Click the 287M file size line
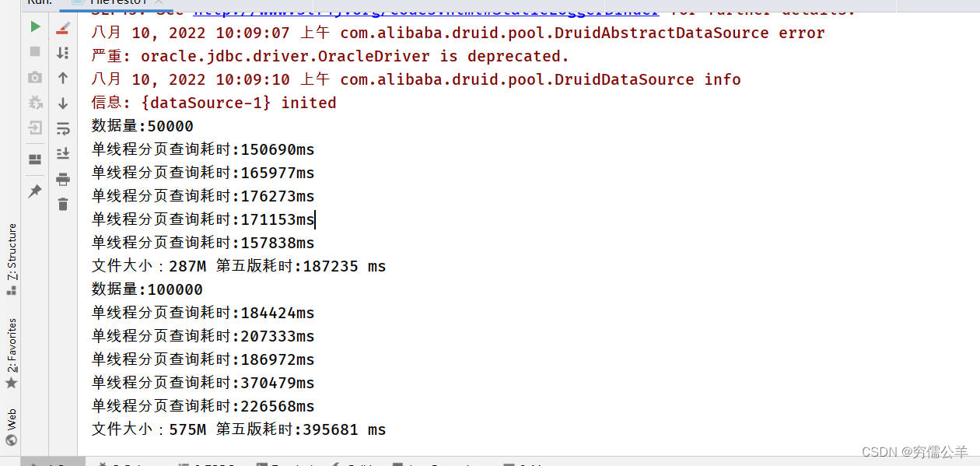980x466 pixels. (239, 267)
